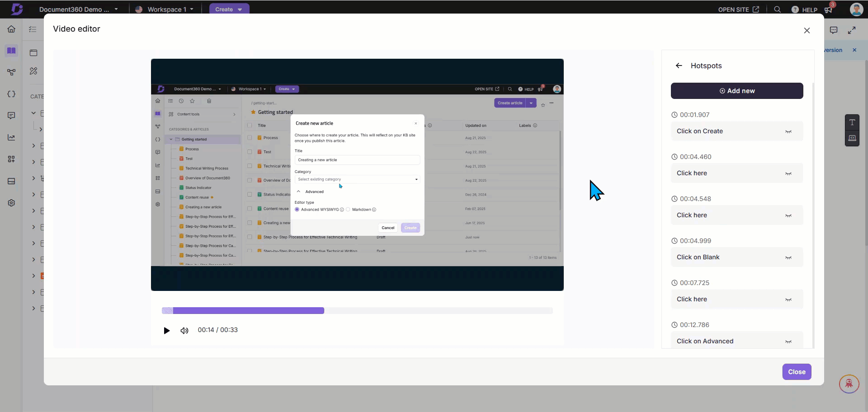This screenshot has height=412, width=868.
Task: Open the comments icon behind the modal
Action: [834, 30]
